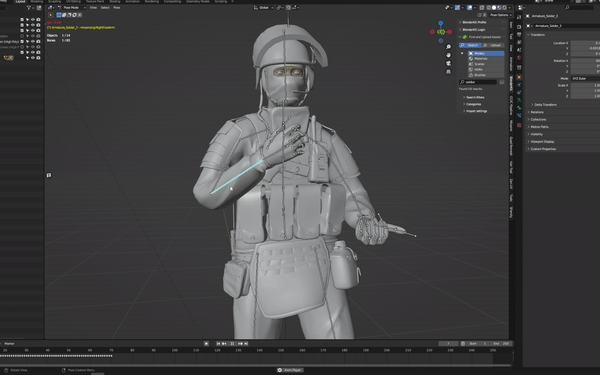
Task: Toggle solid viewport shading mode
Action: 494,7
